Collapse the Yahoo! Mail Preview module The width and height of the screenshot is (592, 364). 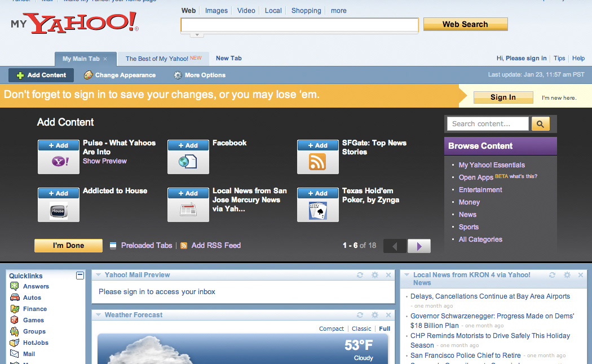98,275
